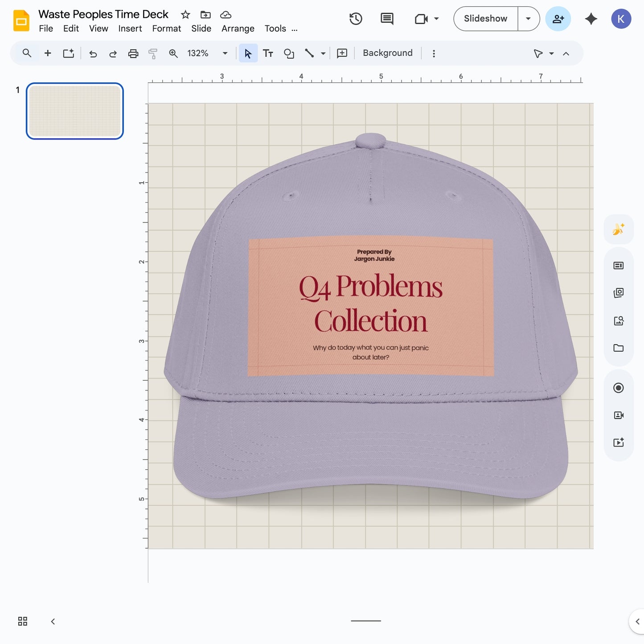Open the File menu
644x644 pixels.
tap(46, 29)
